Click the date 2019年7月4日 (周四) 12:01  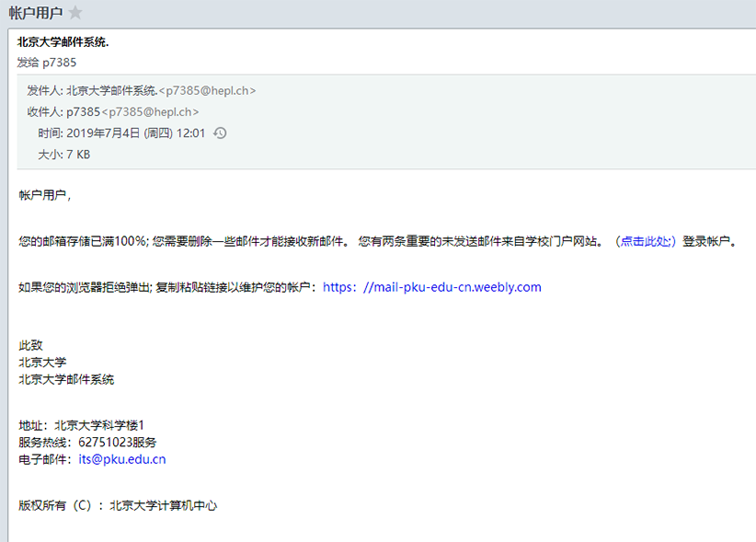(x=136, y=133)
